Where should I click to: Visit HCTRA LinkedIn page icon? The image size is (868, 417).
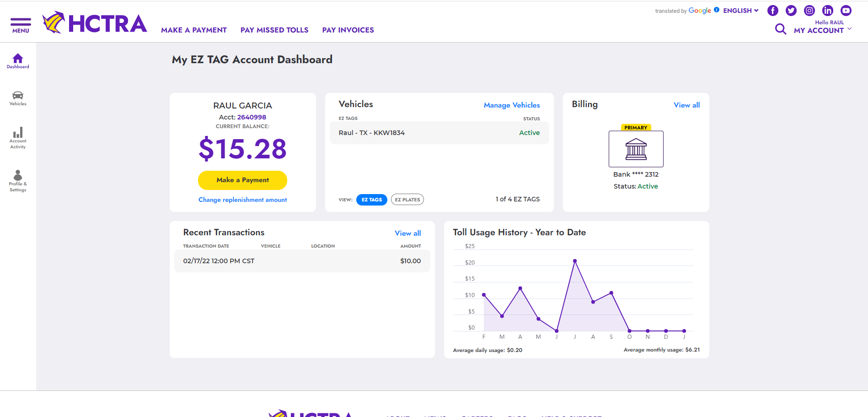coord(828,11)
